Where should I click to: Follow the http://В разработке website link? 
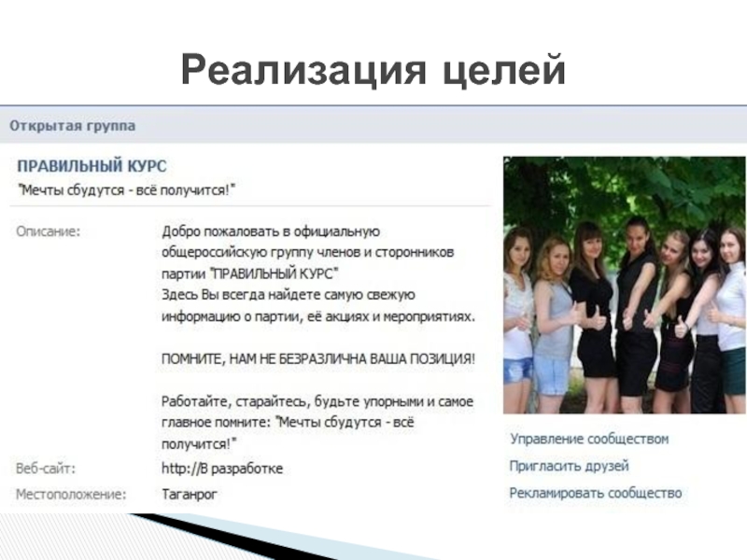(222, 468)
